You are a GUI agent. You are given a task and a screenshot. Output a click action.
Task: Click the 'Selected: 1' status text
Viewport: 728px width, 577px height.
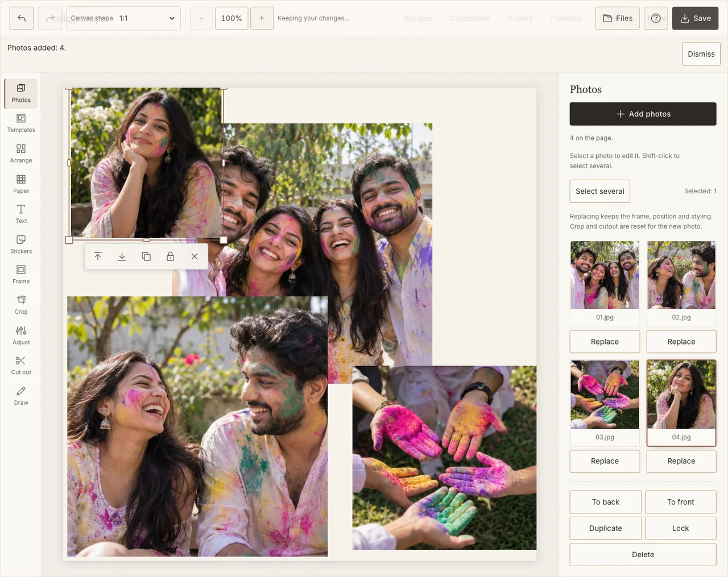point(700,191)
